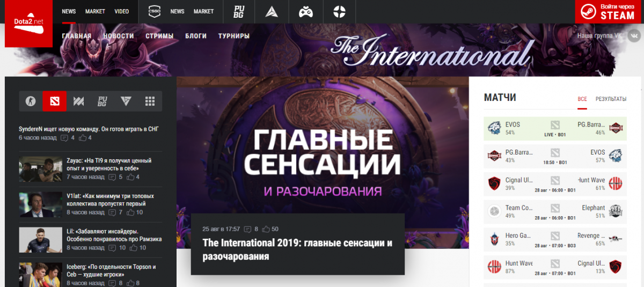Log in via the Steam button
The image size is (644, 287).
coord(609,11)
